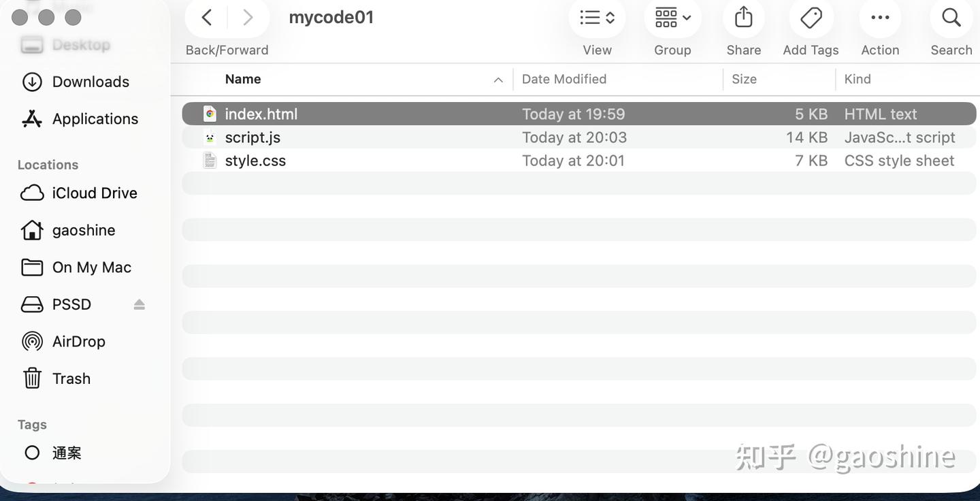Viewport: 980px width, 501px height.
Task: Filter by the 通案 tag circle
Action: 32,453
